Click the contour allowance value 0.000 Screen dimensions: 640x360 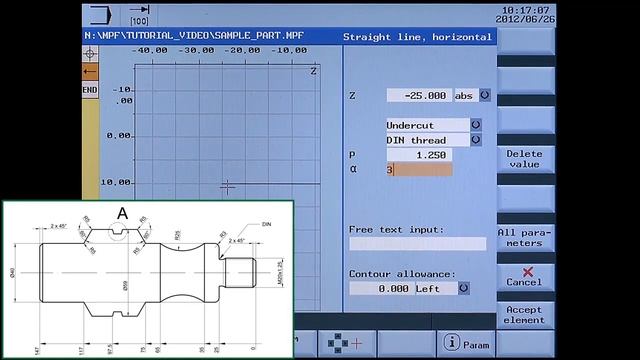tap(382, 288)
